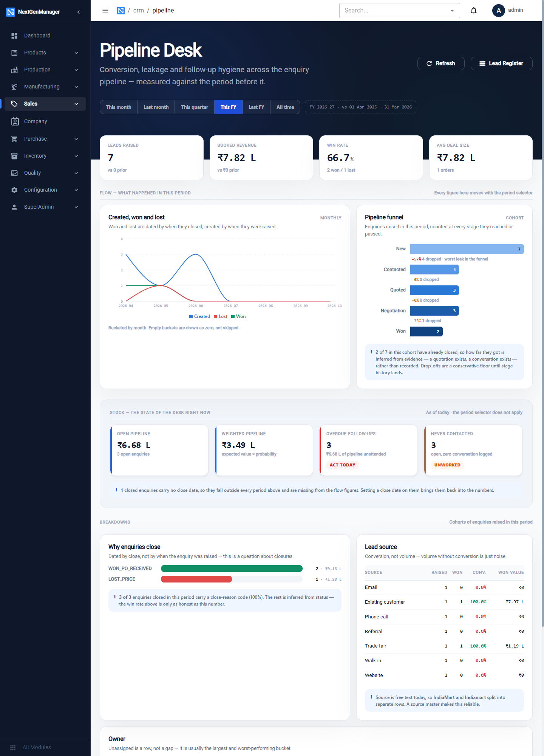This screenshot has height=756, width=544.
Task: Click the Weighted Pipeline card
Action: (264, 450)
